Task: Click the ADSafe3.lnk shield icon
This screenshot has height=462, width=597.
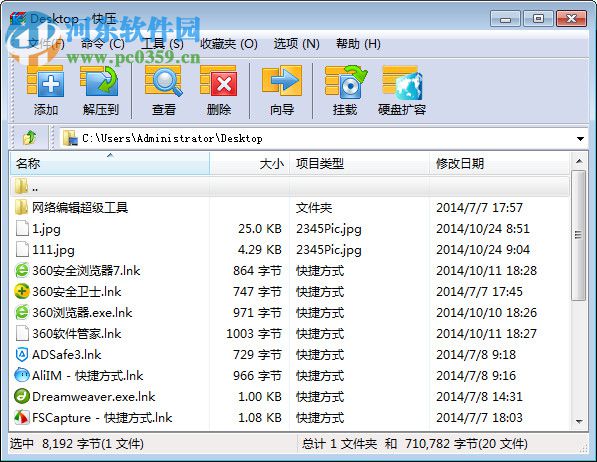Action: tap(22, 354)
